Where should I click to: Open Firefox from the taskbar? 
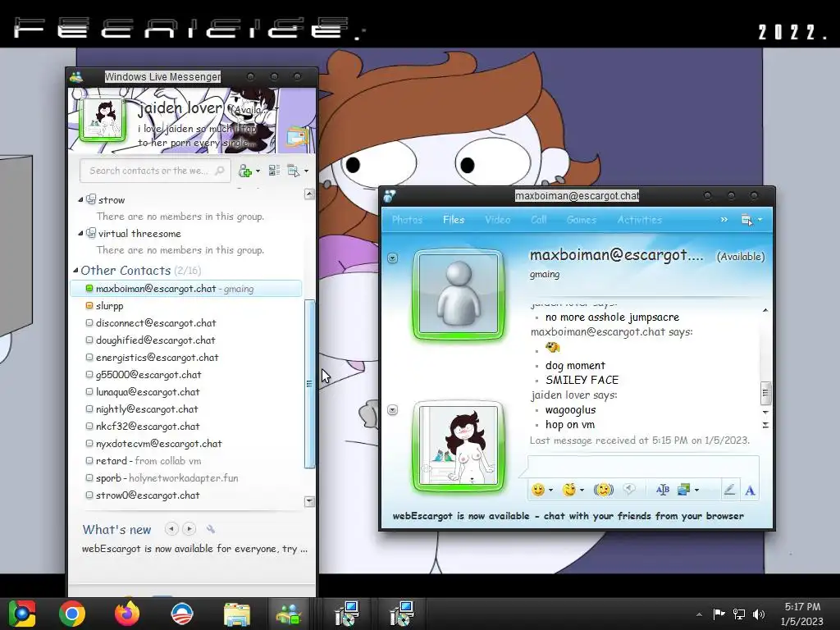point(127,614)
